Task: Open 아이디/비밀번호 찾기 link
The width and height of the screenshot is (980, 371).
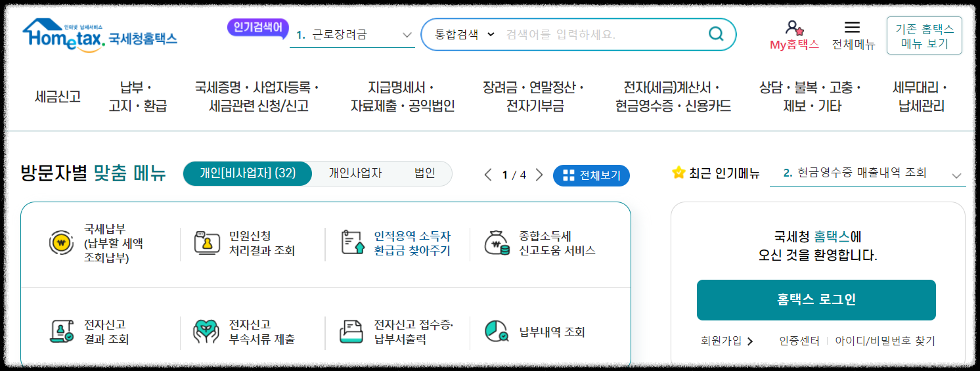Action: point(885,341)
